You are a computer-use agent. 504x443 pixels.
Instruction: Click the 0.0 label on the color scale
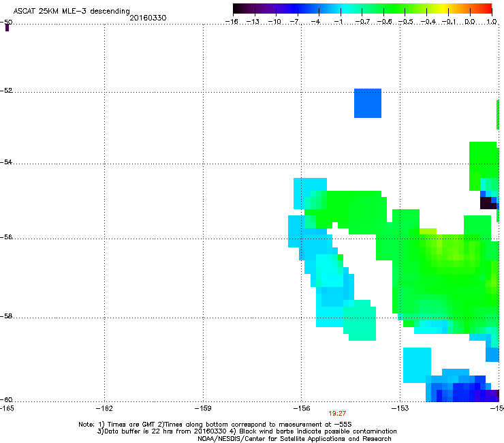pos(470,22)
